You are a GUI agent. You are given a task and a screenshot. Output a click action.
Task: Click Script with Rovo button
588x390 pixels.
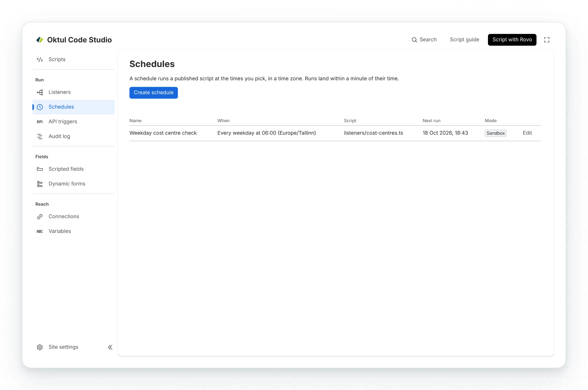512,40
